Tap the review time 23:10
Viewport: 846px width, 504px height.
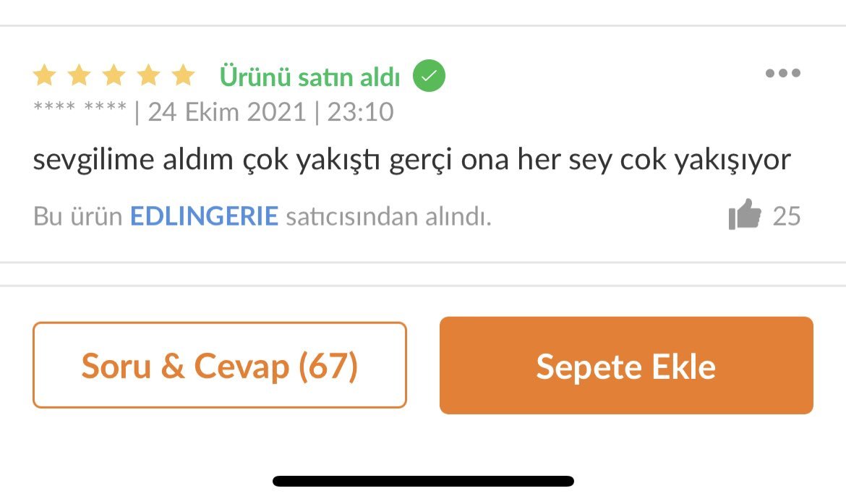tap(360, 112)
